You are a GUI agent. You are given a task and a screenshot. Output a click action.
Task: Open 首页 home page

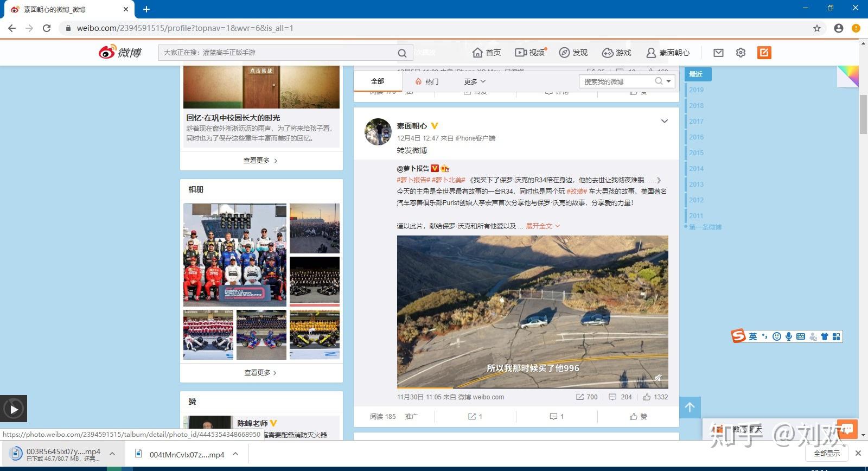tap(487, 53)
